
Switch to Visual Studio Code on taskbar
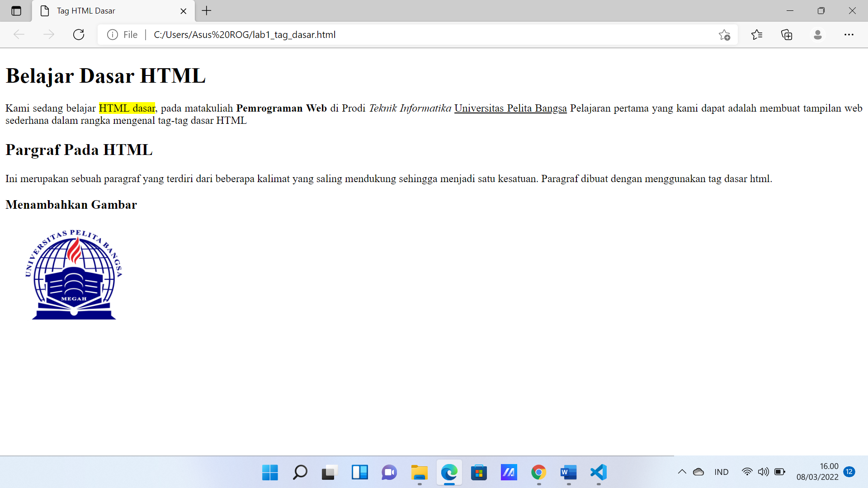(598, 473)
